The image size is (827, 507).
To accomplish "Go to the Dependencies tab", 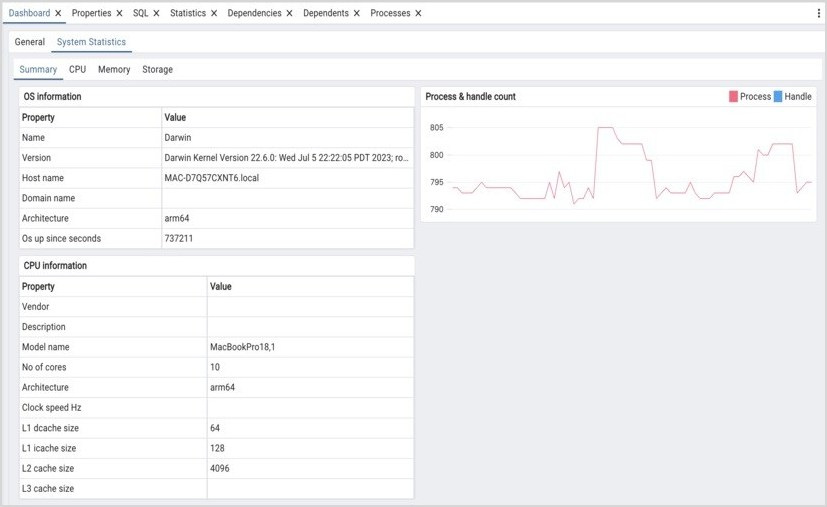I will (254, 14).
